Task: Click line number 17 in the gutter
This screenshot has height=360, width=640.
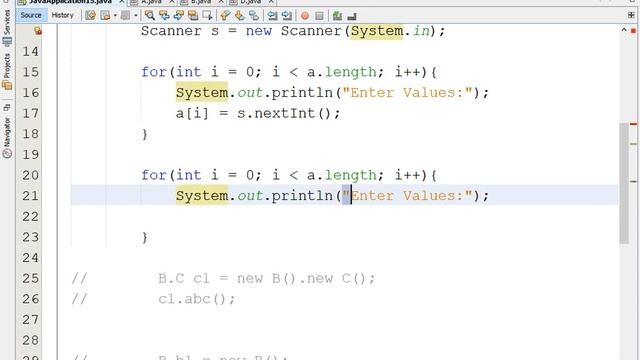Action: 30,113
